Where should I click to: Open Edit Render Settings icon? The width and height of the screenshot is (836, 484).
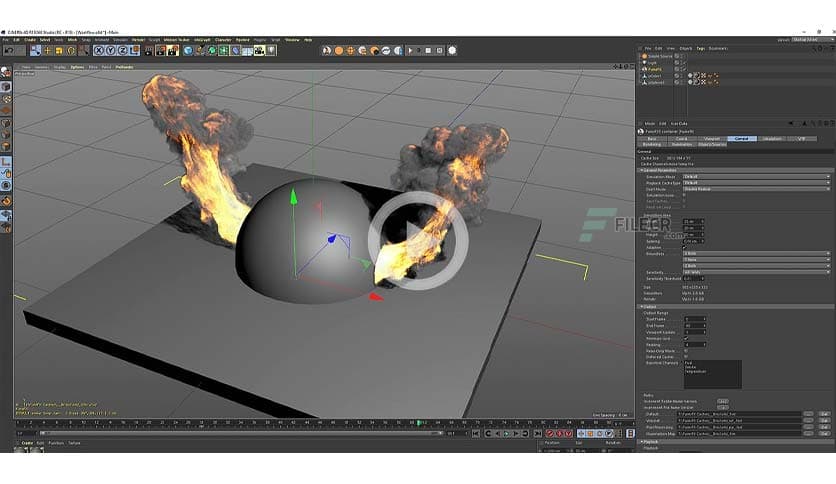(173, 51)
